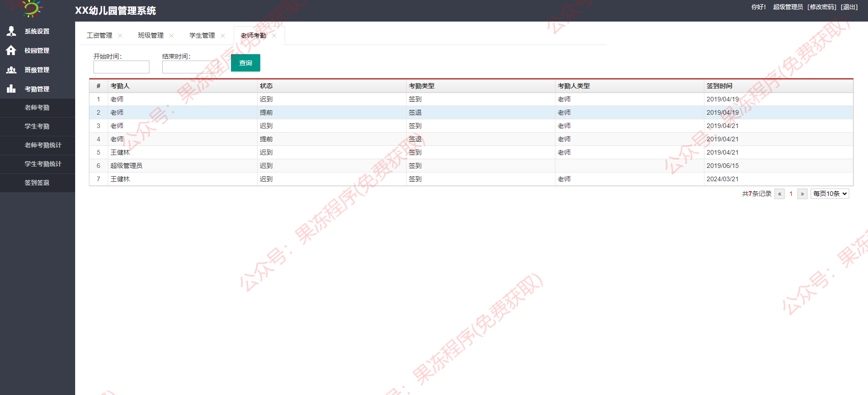The image size is (868, 395).
Task: Close the 老师考勤 tab
Action: (x=274, y=35)
